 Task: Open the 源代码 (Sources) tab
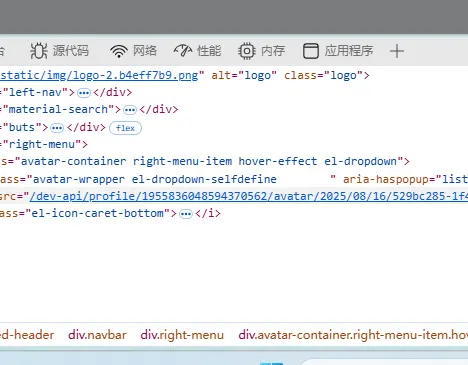[60, 51]
